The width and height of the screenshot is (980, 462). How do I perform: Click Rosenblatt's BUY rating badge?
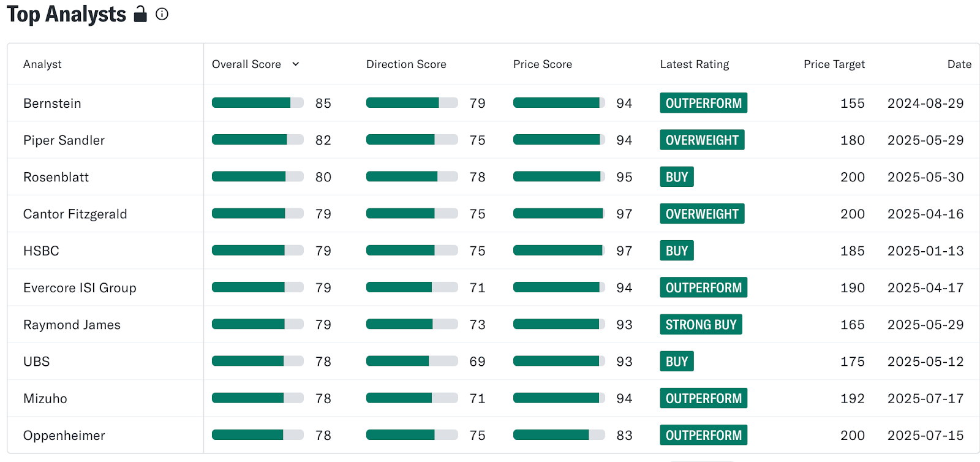pos(677,177)
